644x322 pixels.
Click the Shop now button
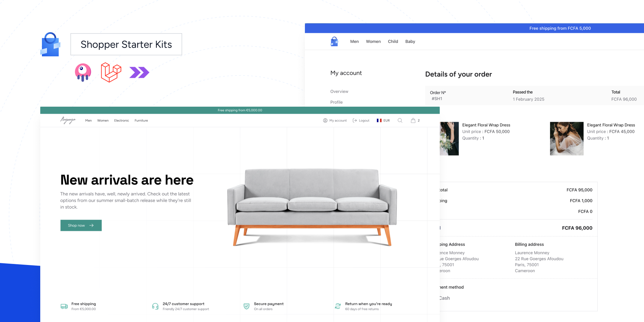coord(80,225)
